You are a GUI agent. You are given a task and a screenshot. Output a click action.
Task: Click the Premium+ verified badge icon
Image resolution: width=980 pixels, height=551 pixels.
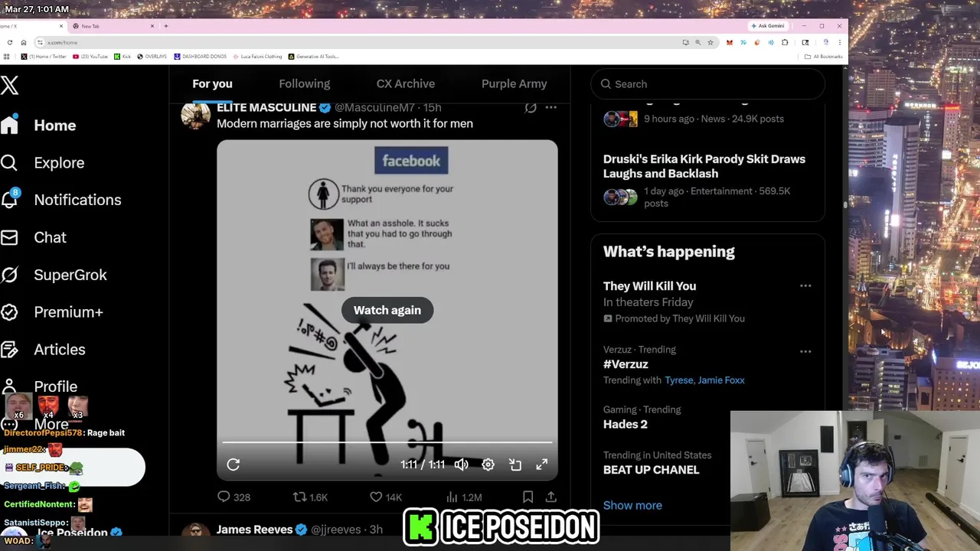click(x=9, y=312)
